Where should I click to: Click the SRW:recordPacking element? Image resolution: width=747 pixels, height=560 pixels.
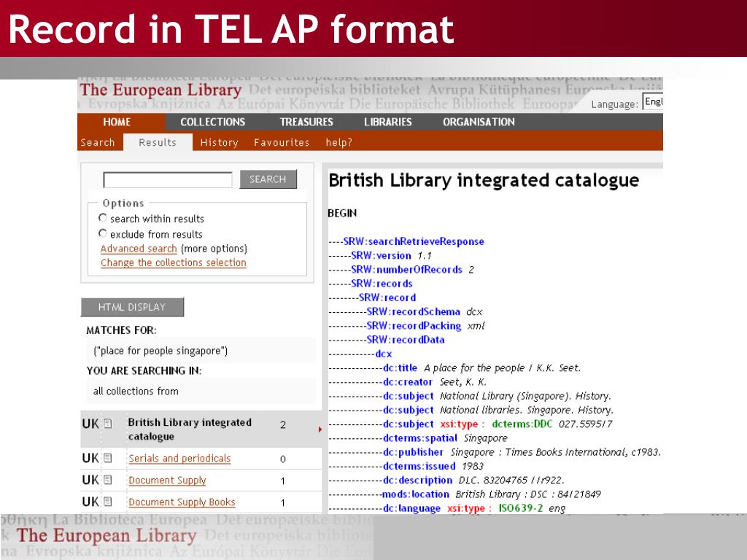pos(414,326)
